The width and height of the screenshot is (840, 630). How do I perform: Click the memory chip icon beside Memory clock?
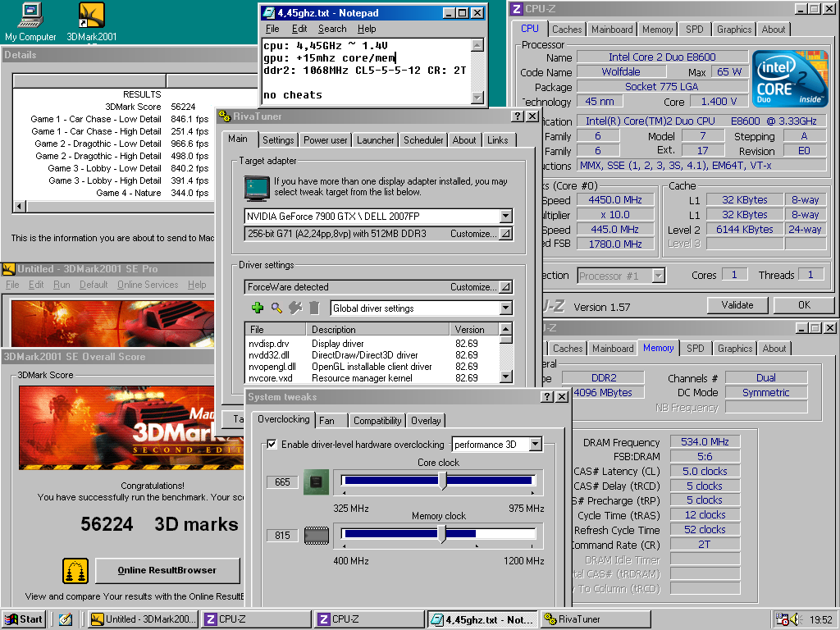pyautogui.click(x=316, y=535)
